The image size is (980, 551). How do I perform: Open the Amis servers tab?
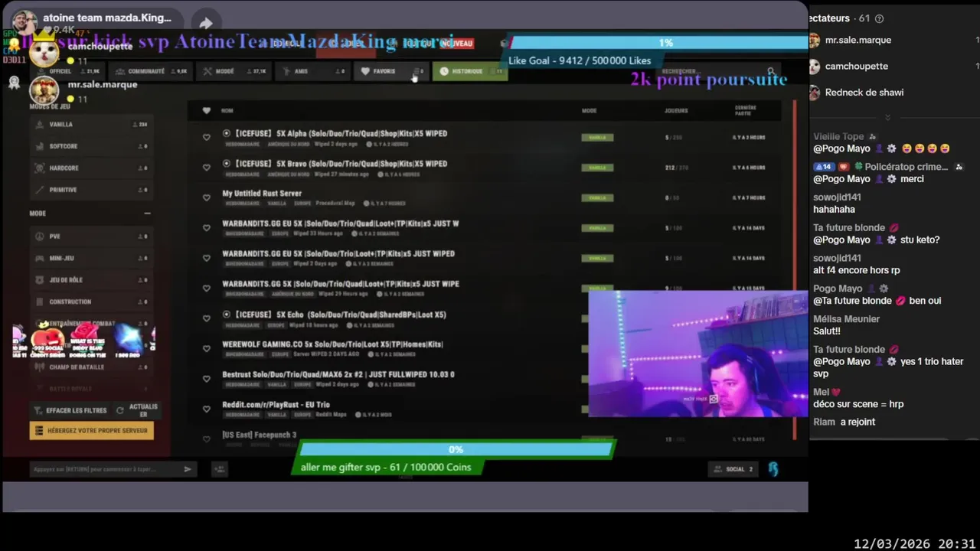(314, 71)
